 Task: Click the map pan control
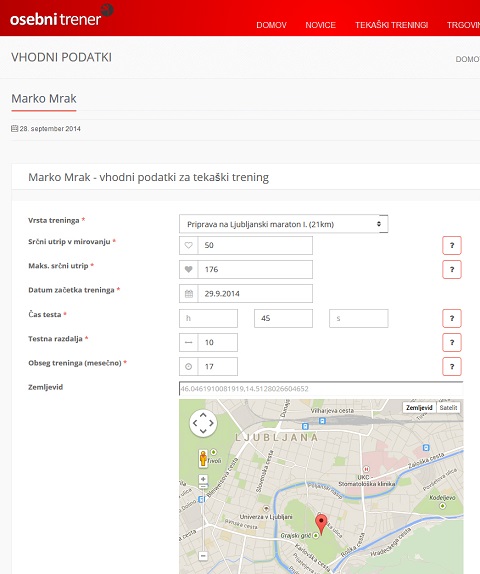coord(203,423)
